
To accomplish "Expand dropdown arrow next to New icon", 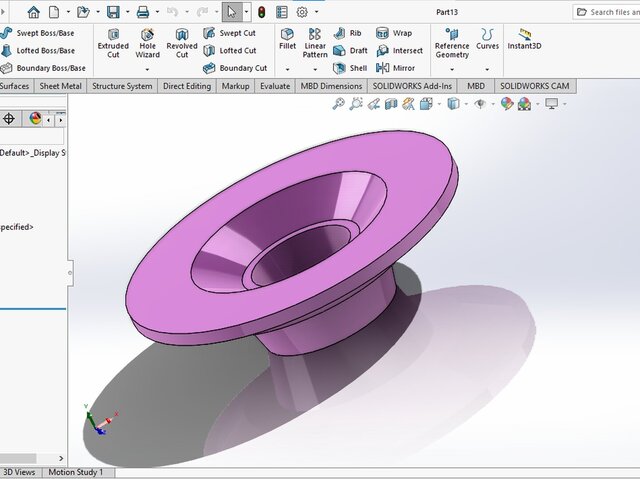I will pos(68,12).
